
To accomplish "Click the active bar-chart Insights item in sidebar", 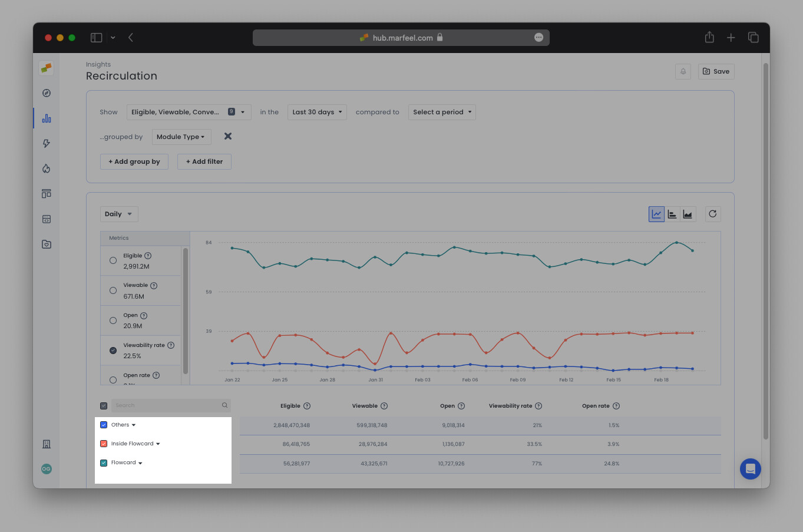I will 46,118.
